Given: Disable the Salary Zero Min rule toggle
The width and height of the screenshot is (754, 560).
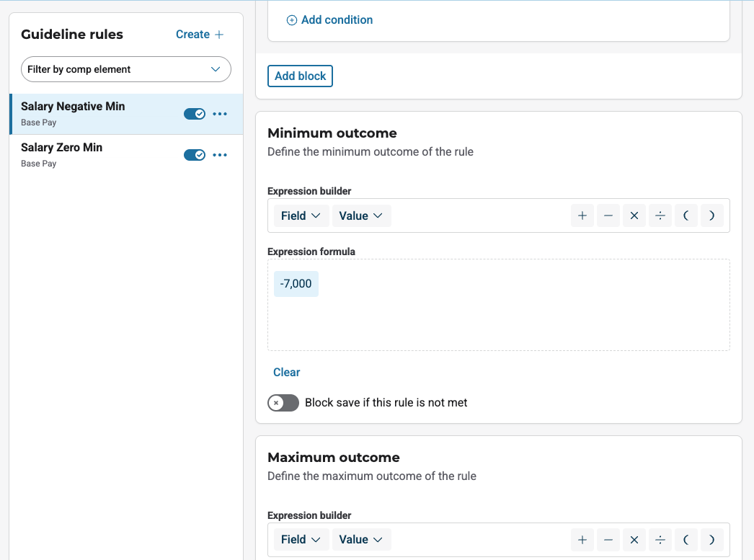Looking at the screenshot, I should 195,155.
